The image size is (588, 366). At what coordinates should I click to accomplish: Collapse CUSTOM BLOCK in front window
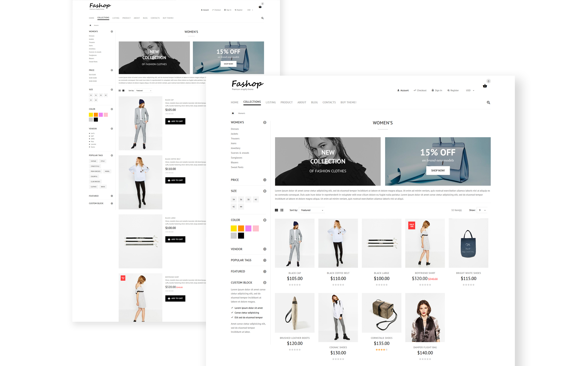coord(264,282)
